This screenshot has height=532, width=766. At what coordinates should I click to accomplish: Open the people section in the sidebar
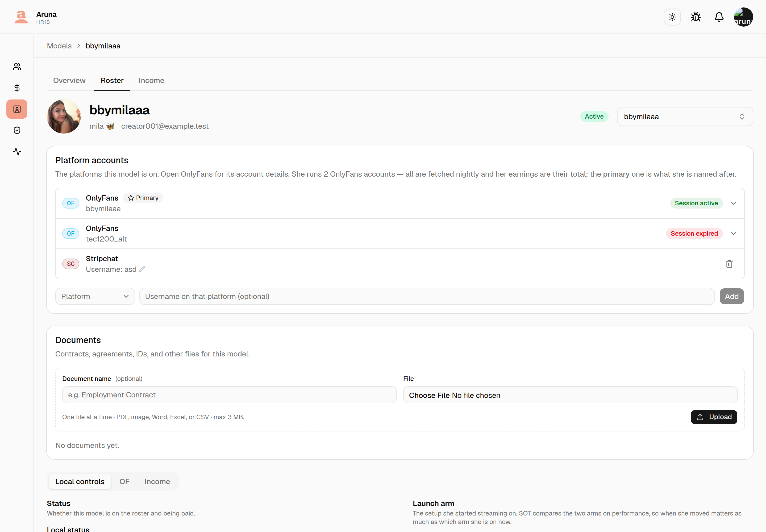(x=17, y=67)
